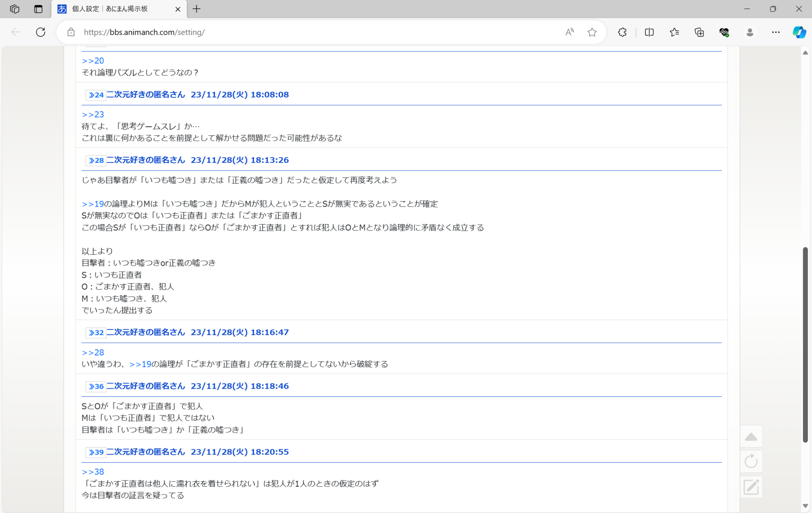
Task: Close the あにまん掲示板 tab
Action: [178, 9]
